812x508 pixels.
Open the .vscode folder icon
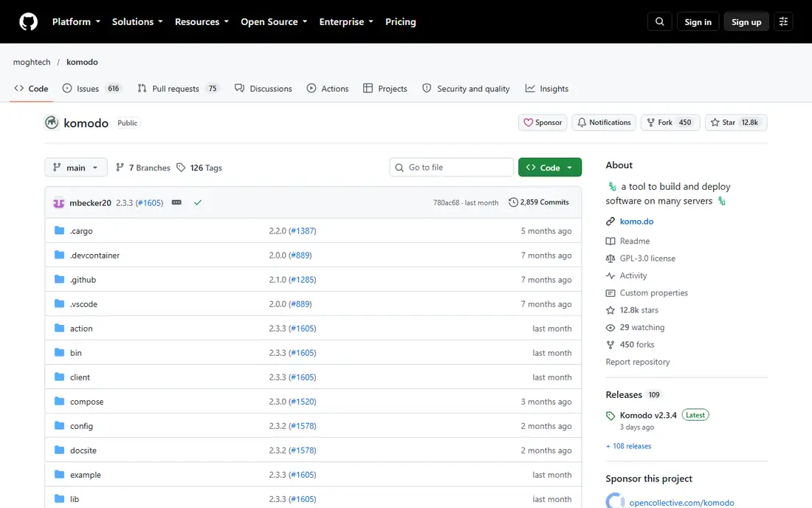(60, 303)
